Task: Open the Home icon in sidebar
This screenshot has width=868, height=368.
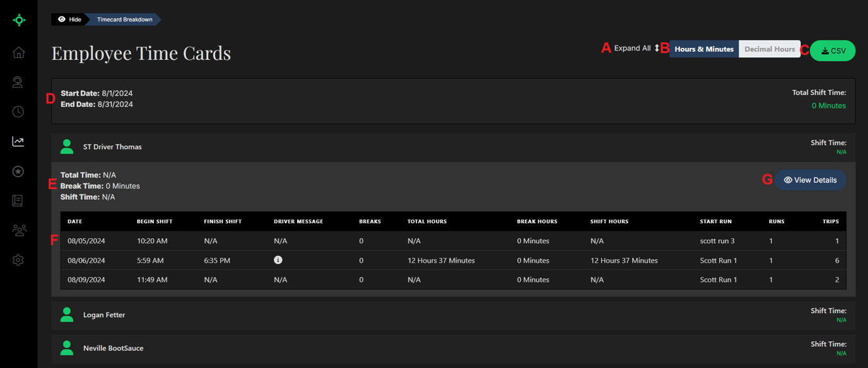Action: pyautogui.click(x=19, y=52)
